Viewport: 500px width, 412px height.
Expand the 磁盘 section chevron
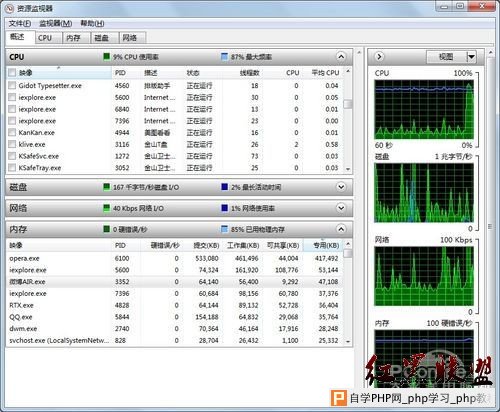341,187
